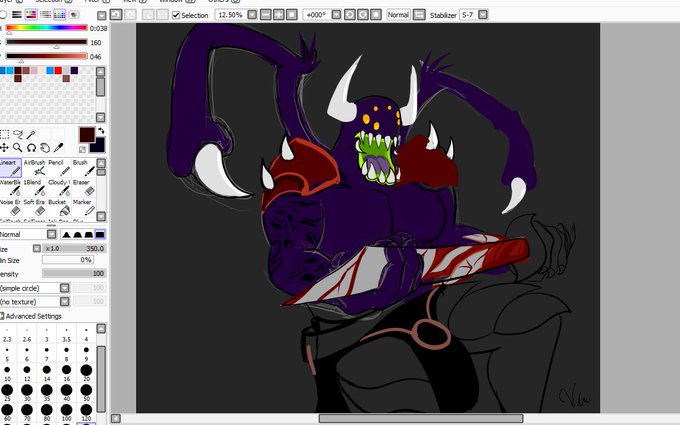Activate the rotate view tool
This screenshot has height=425, width=680.
click(31, 148)
